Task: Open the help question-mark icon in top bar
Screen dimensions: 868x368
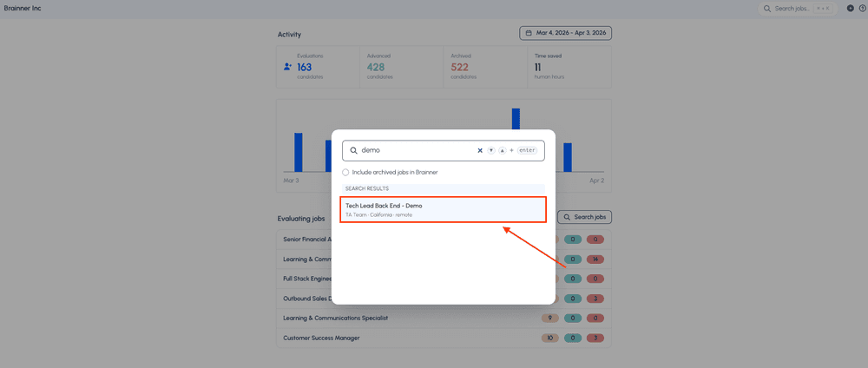Action: click(862, 9)
